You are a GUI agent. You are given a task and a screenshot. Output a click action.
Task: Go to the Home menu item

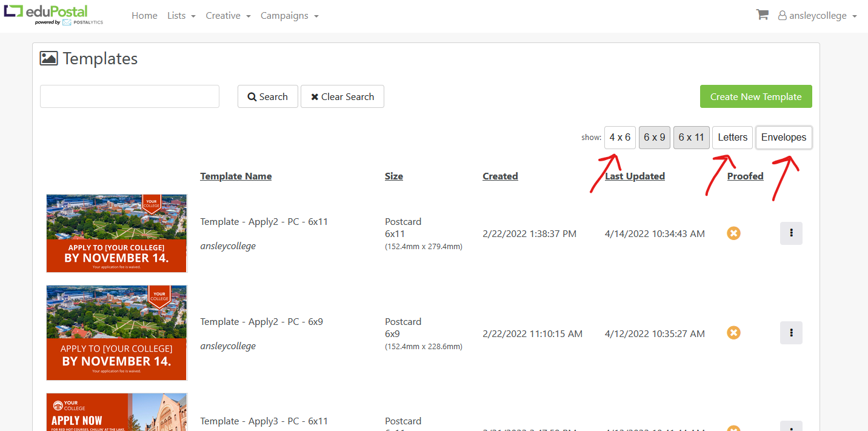click(144, 16)
